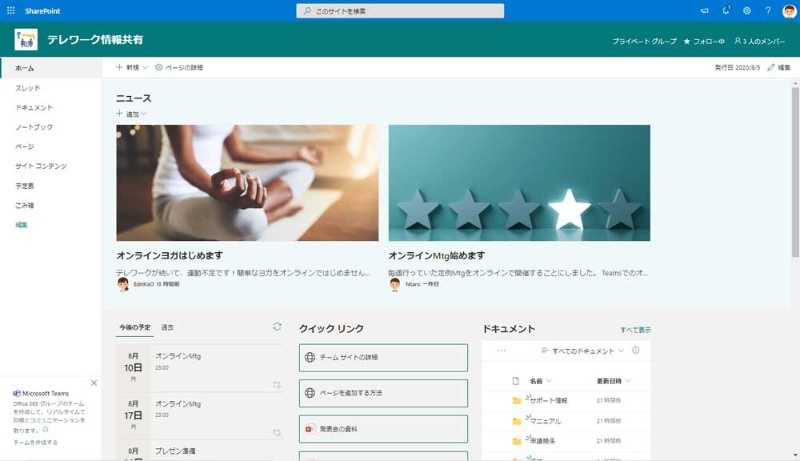Click the PowerPoint icon on 発表会の資料

click(x=310, y=429)
